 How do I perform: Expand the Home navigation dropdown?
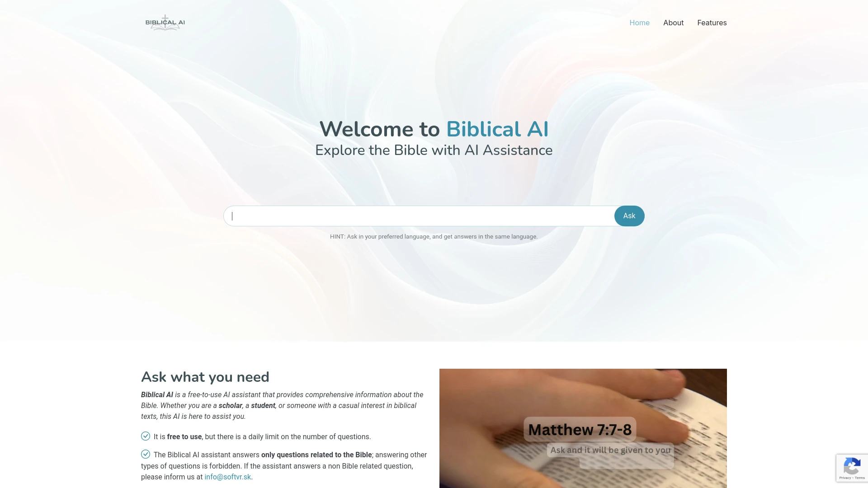639,23
